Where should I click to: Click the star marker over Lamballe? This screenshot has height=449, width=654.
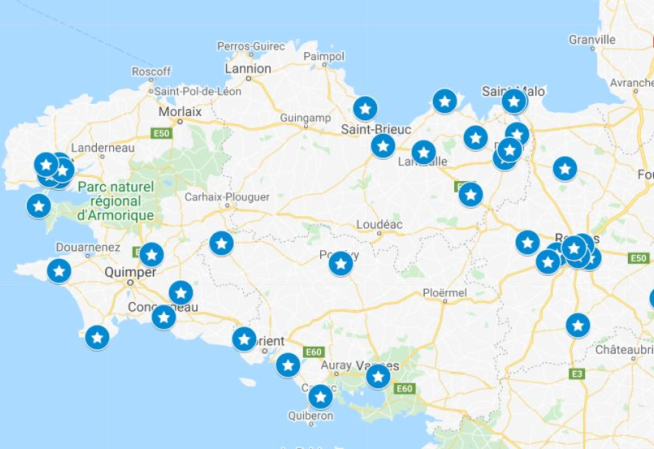point(424,153)
